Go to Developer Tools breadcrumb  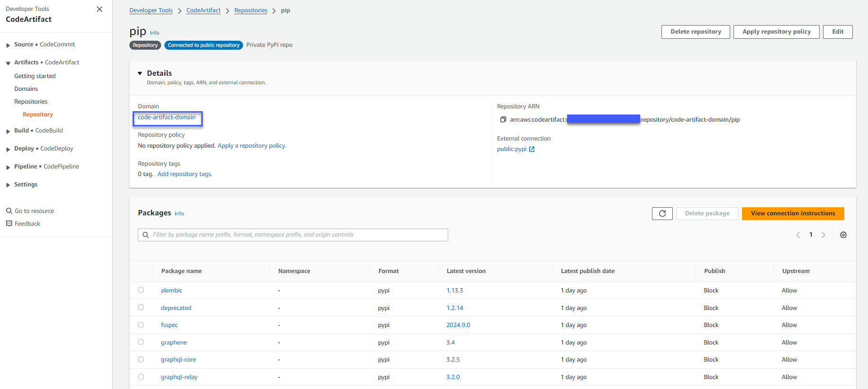point(151,10)
